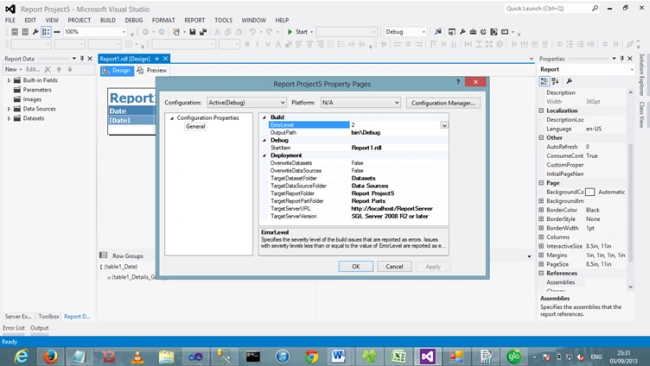Open Property Pages icon in Properties panel
This screenshot has height=366, width=650.
569,81
